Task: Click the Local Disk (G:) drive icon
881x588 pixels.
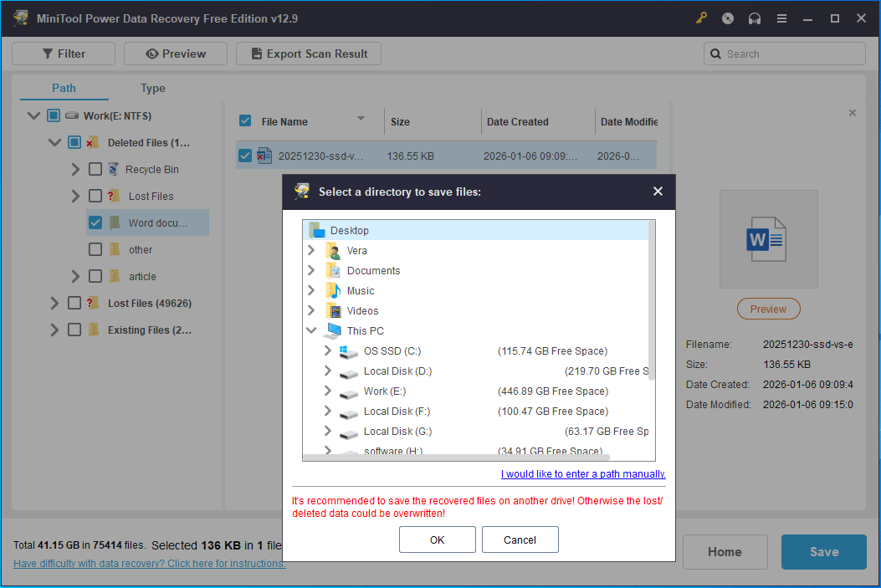Action: [x=349, y=433]
